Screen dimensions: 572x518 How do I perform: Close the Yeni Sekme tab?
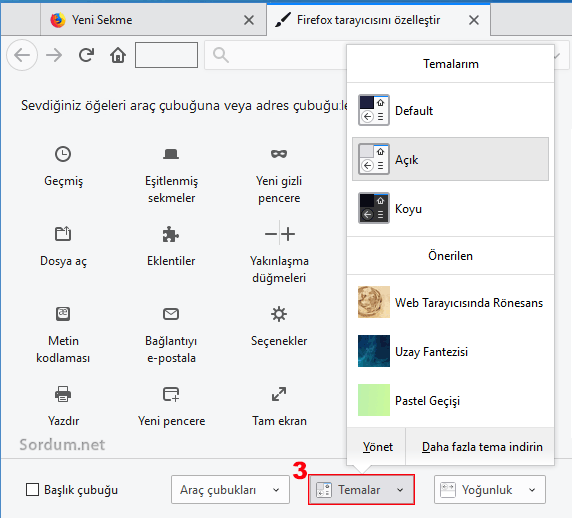(x=249, y=20)
